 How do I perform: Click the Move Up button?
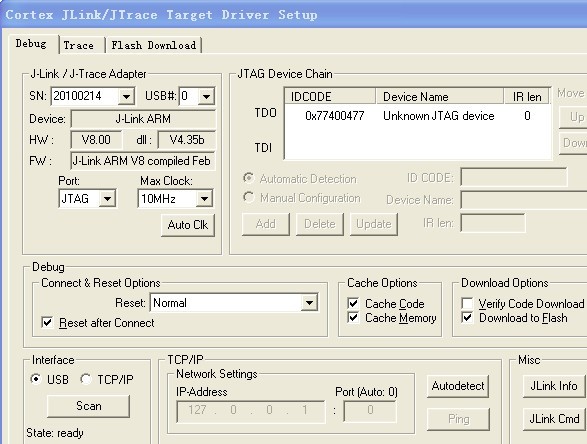coord(573,118)
